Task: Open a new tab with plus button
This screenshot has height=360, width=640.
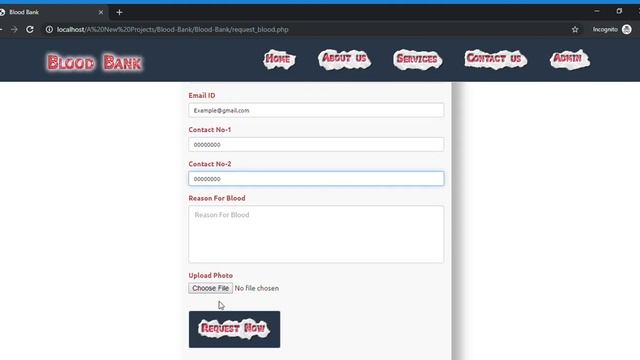Action: point(119,12)
